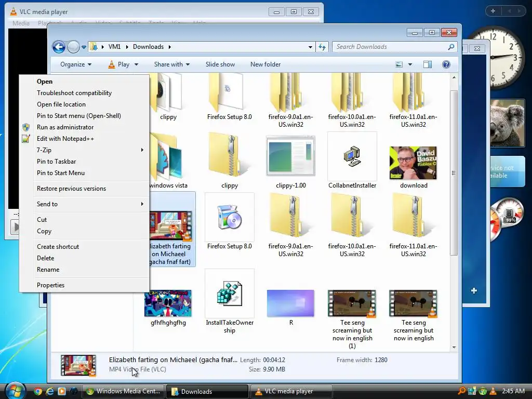
Task: Choose Run as administrator
Action: click(x=84, y=127)
